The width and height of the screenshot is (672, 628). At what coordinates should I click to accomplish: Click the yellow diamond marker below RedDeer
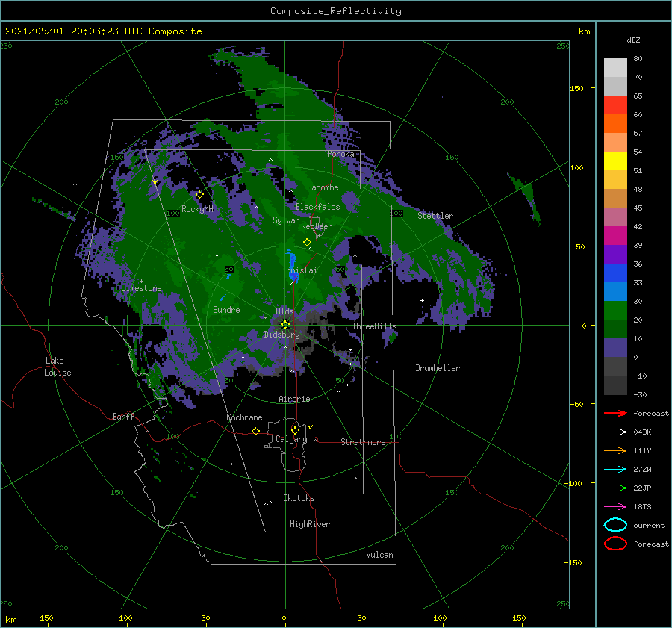click(x=307, y=243)
